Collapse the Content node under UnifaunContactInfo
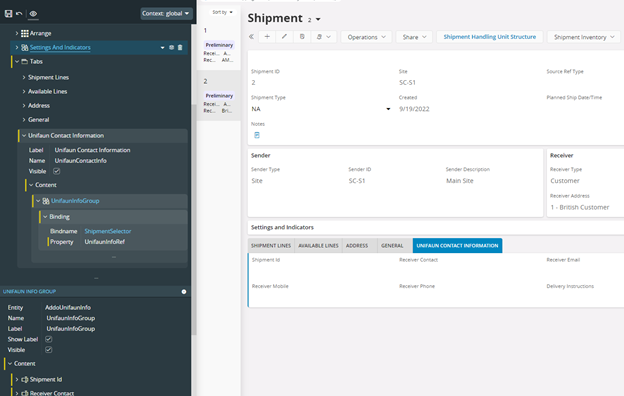The height and width of the screenshot is (396, 624). point(31,185)
